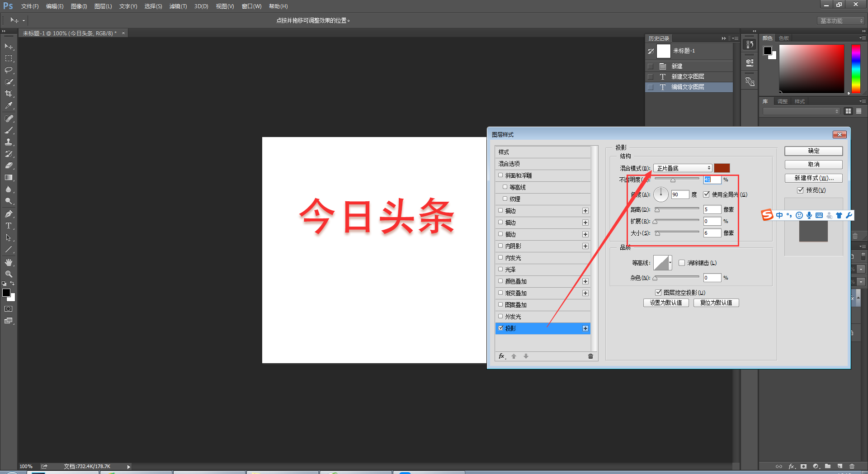The height and width of the screenshot is (474, 868).
Task: Enable the 纹理 sub-effect checkbox
Action: click(505, 199)
